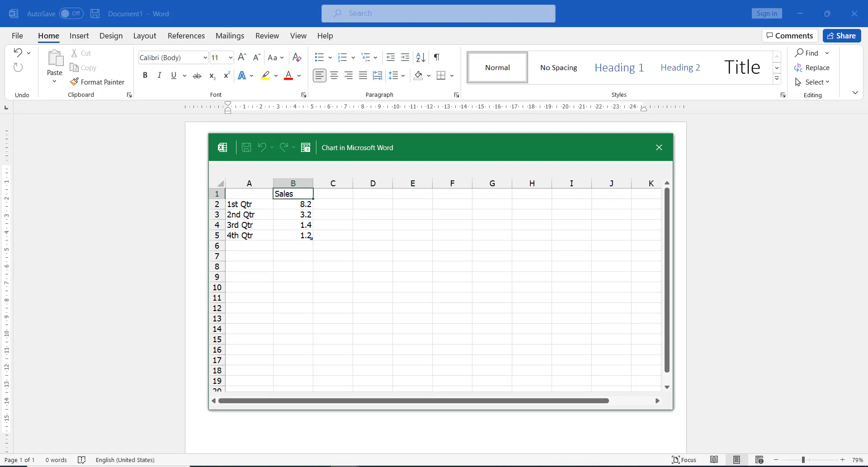Switch to Web Layout view
The width and height of the screenshot is (868, 467).
pyautogui.click(x=759, y=460)
